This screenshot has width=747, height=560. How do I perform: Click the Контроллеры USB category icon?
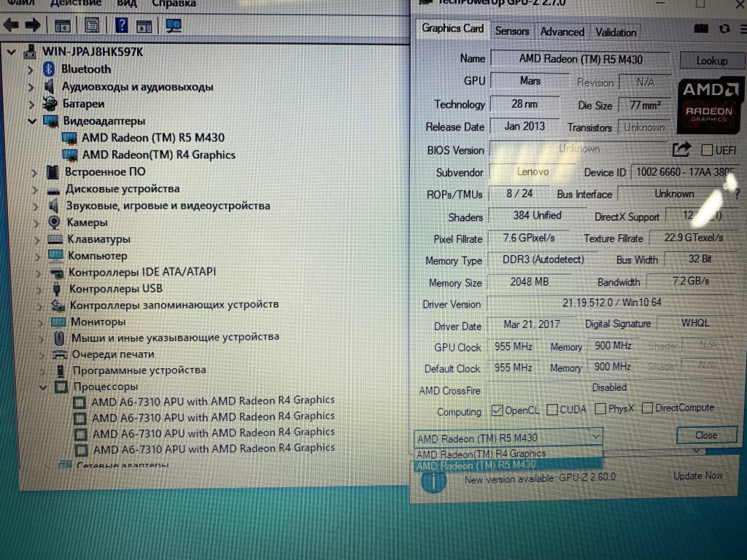[x=57, y=289]
